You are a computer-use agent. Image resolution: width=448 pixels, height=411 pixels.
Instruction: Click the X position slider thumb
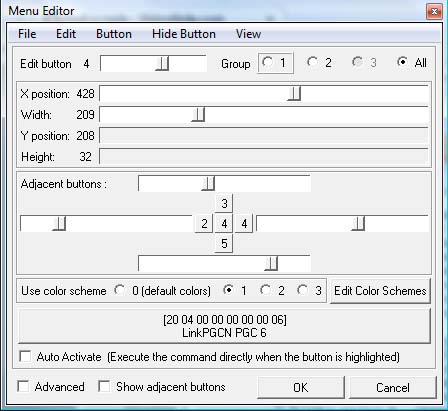pyautogui.click(x=294, y=94)
